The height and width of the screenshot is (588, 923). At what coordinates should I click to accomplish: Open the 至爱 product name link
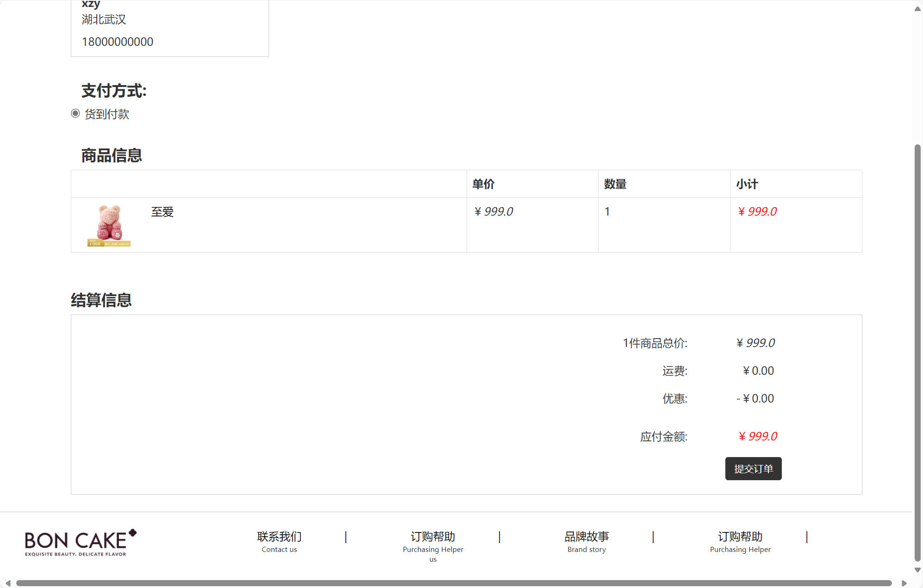[x=162, y=212]
